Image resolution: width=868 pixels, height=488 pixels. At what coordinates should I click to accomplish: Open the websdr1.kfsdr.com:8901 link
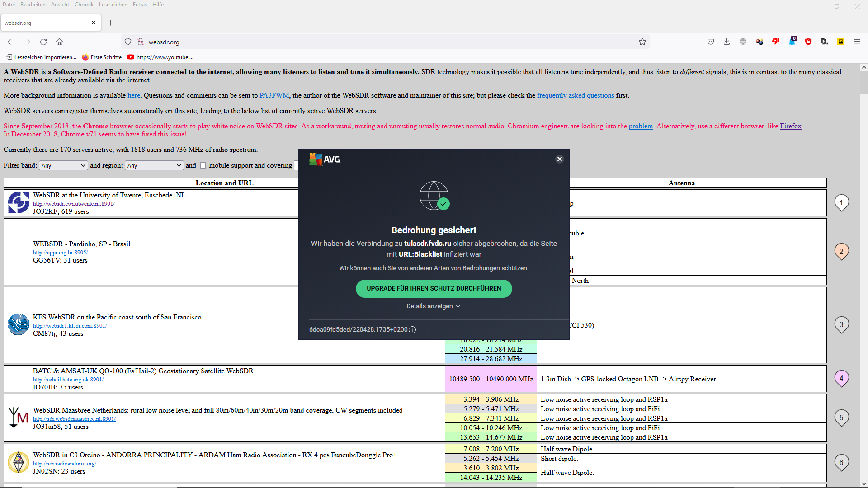click(70, 326)
